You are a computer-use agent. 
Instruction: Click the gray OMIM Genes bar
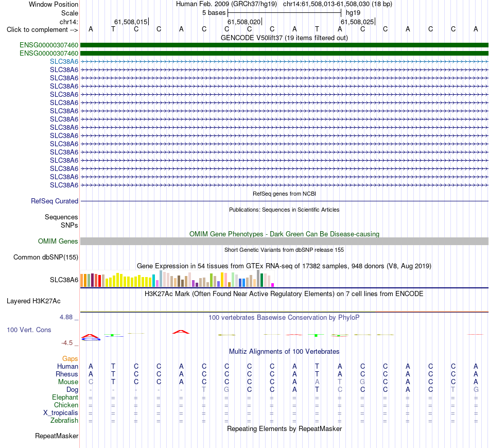[x=284, y=241]
